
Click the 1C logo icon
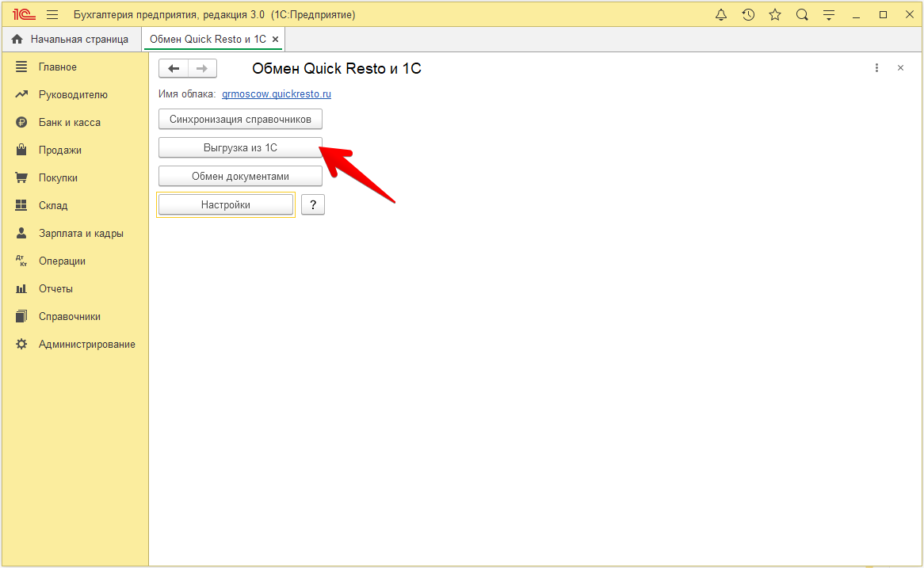24,15
